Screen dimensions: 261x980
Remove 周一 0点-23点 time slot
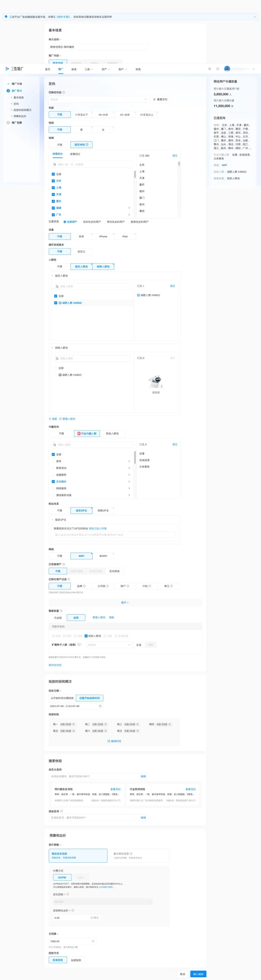point(74,724)
